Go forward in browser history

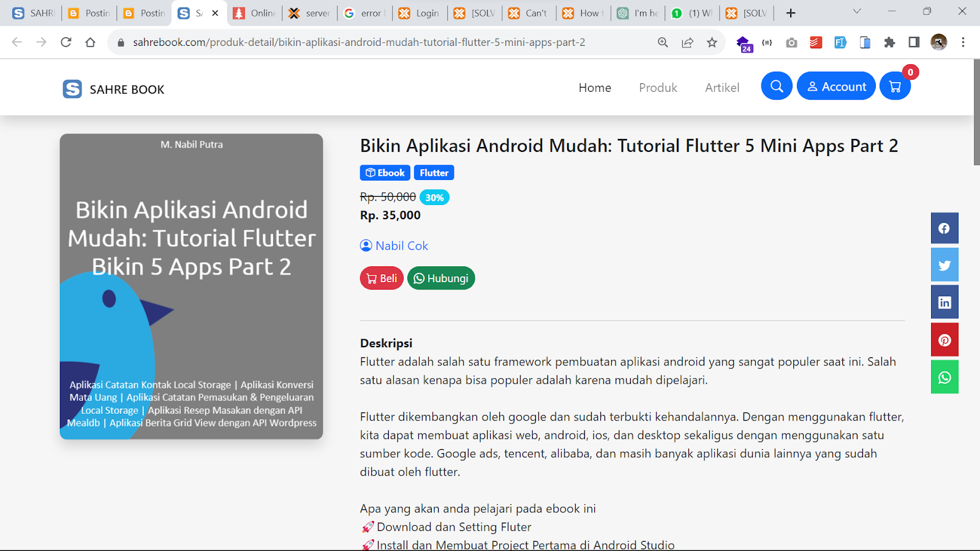tap(41, 42)
